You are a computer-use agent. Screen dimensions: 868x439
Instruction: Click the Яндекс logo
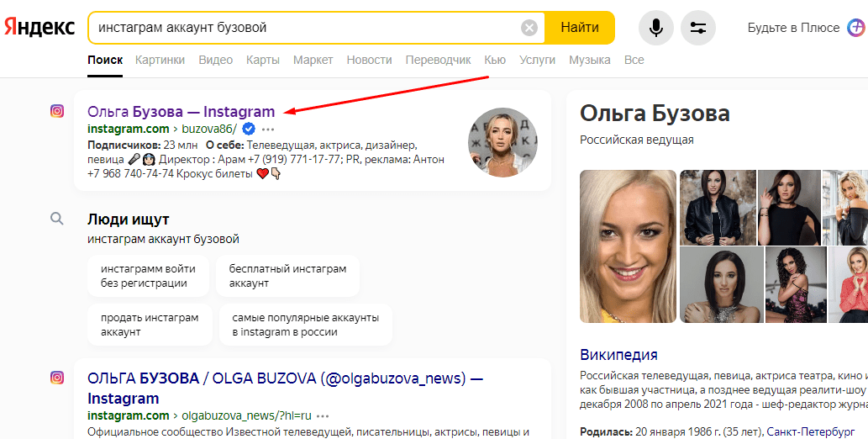(x=39, y=27)
